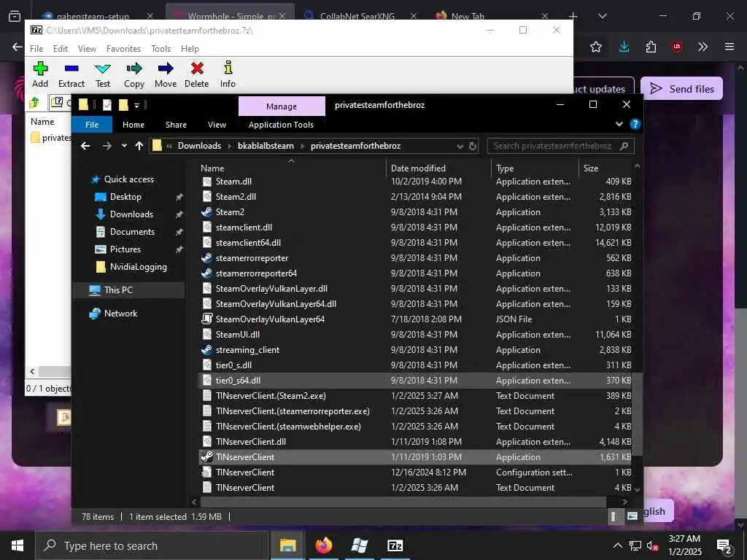Open the File menu in 7-Zip
Viewport: 747px width, 560px height.
[36, 49]
